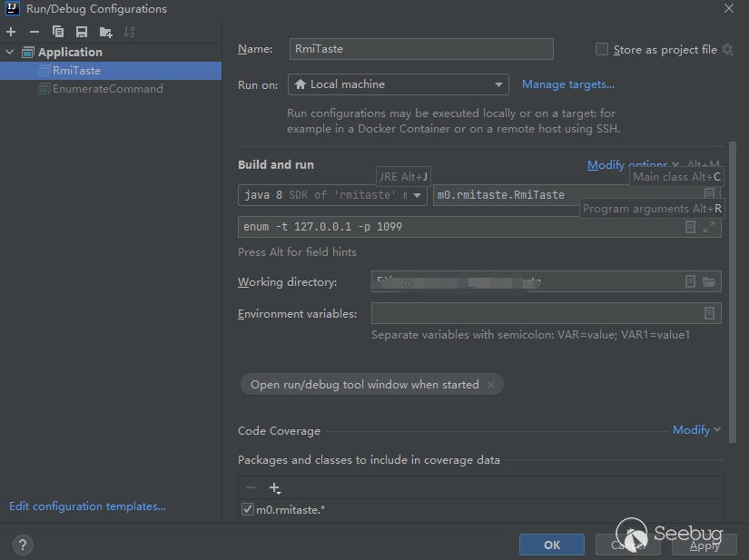The height and width of the screenshot is (560, 749).
Task: Click the Remove Configuration minus icon
Action: 34,32
